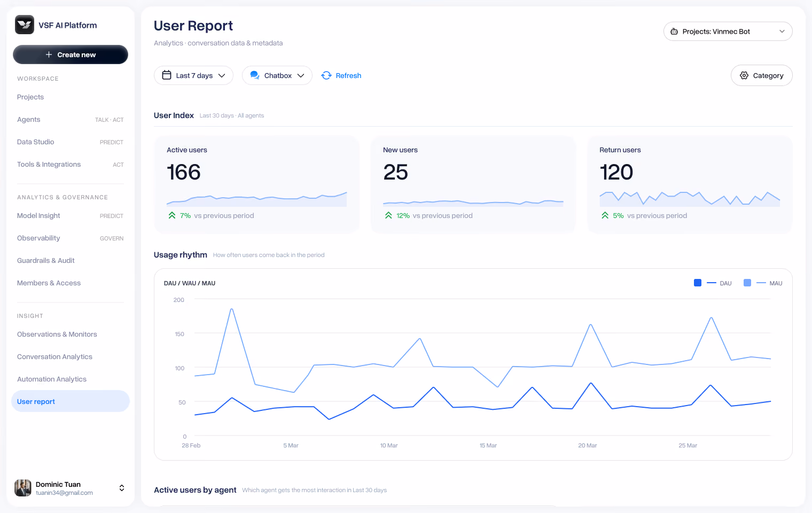
Task: Open the Projects: Vinmec Bot selector
Action: click(728, 32)
